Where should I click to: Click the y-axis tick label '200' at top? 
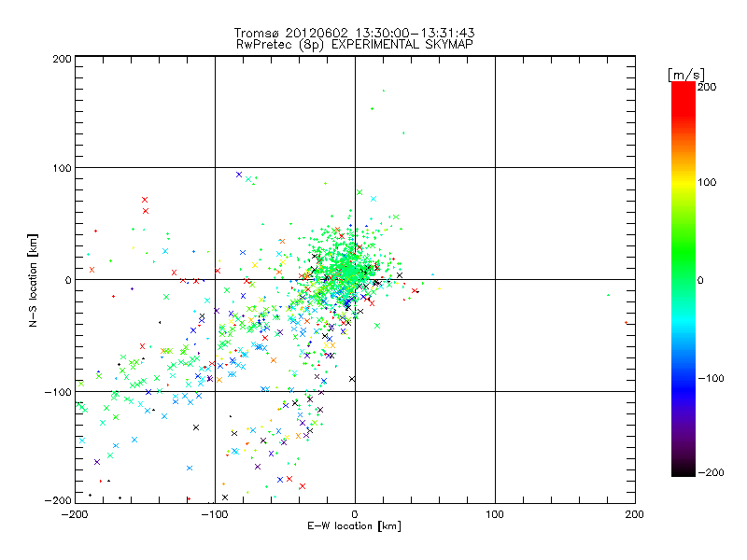[x=62, y=59]
